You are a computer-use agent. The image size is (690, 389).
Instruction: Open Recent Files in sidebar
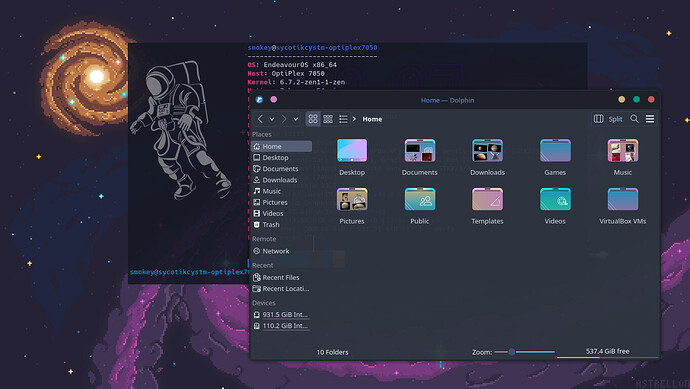(x=281, y=277)
